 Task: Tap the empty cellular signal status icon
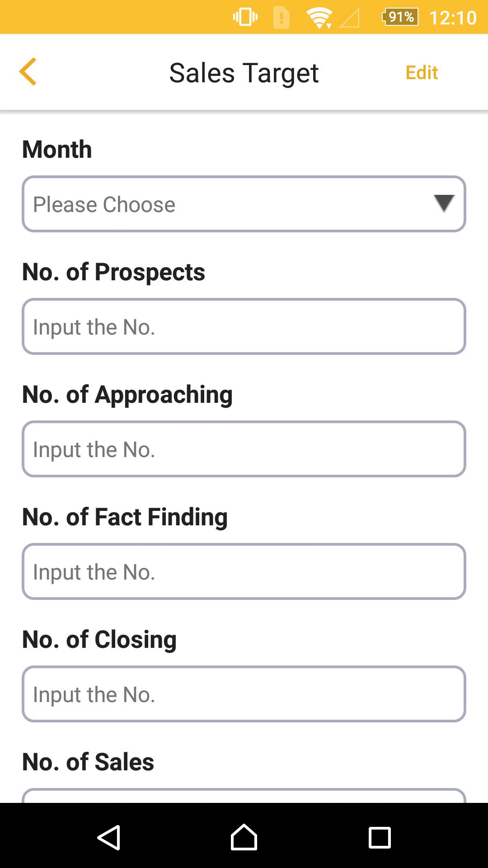tap(350, 19)
